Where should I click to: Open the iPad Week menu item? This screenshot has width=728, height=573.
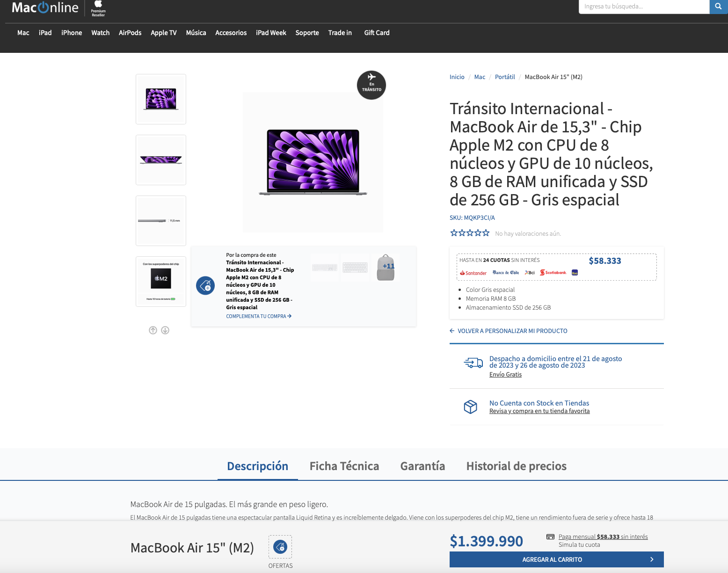(271, 33)
